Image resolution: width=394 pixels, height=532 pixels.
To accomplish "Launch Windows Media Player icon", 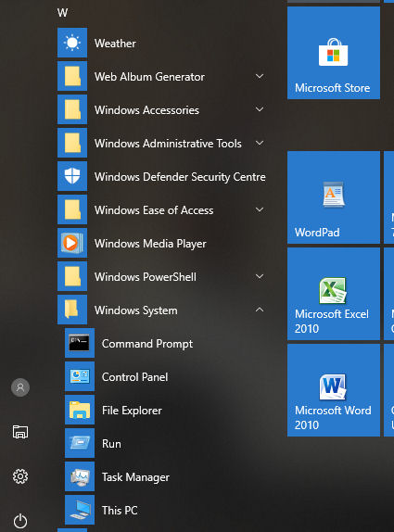I will pos(72,243).
